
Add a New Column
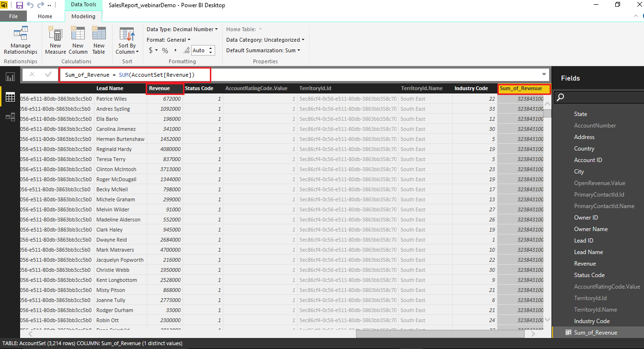78,40
